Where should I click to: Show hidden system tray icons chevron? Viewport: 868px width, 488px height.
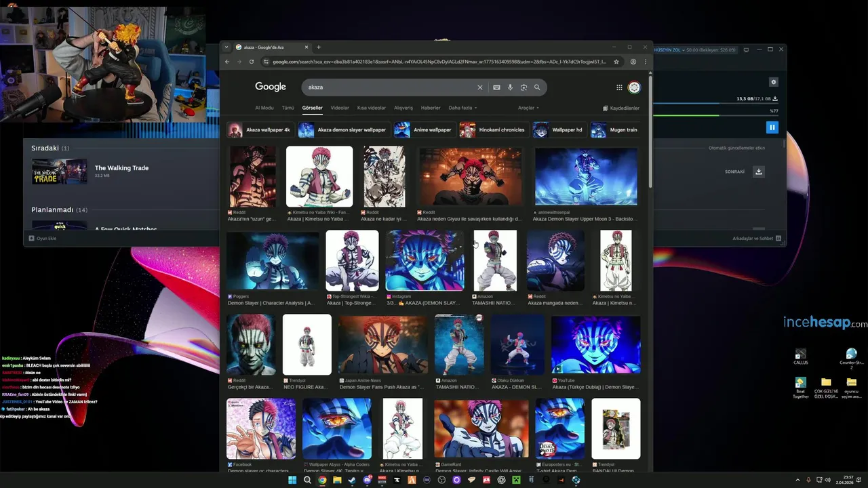pos(797,480)
